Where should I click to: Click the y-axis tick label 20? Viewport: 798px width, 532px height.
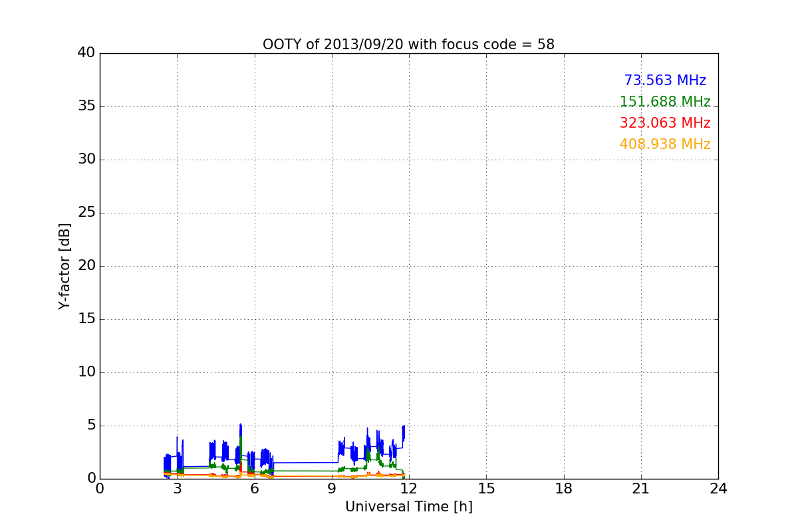86,266
